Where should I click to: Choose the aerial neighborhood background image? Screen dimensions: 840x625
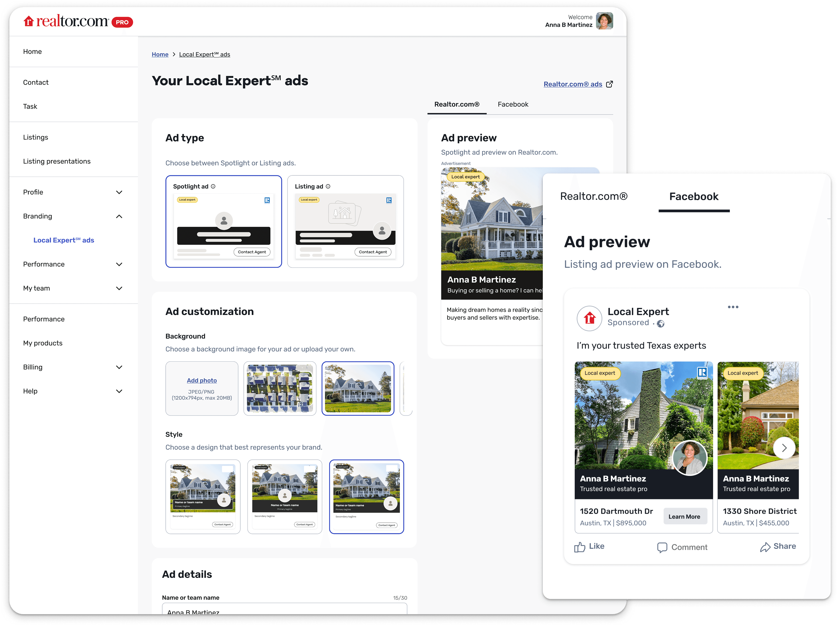pos(280,389)
